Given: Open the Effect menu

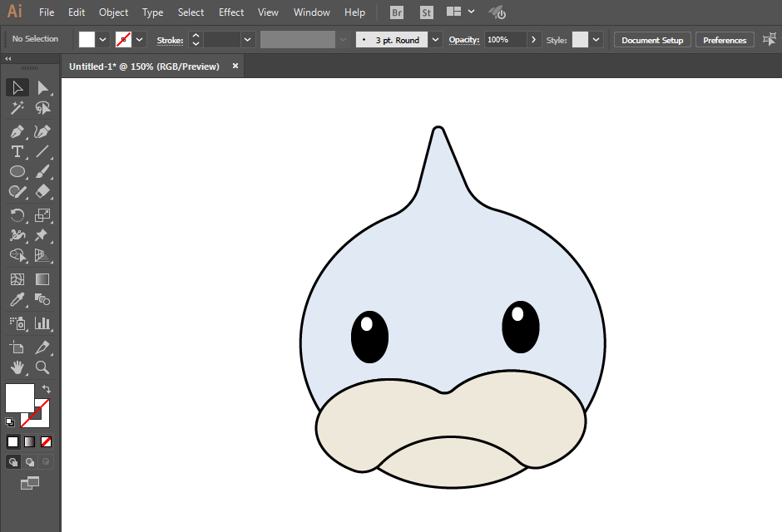Looking at the screenshot, I should click(x=231, y=12).
